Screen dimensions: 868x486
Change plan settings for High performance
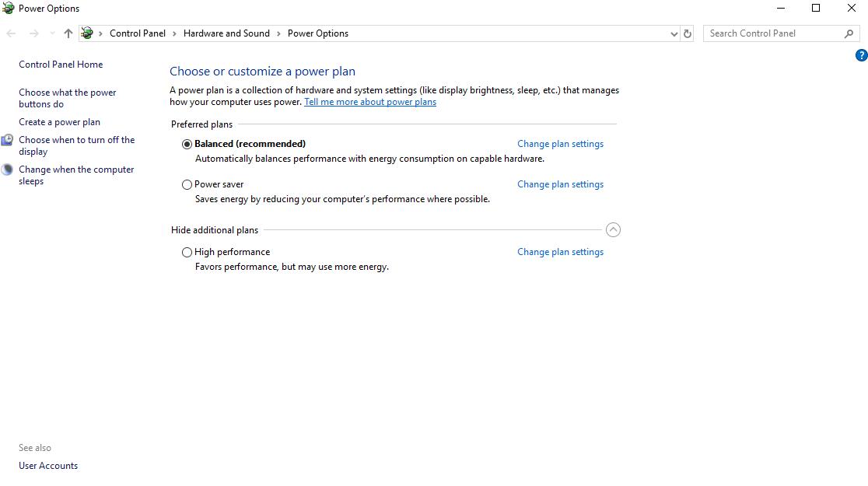coord(560,252)
